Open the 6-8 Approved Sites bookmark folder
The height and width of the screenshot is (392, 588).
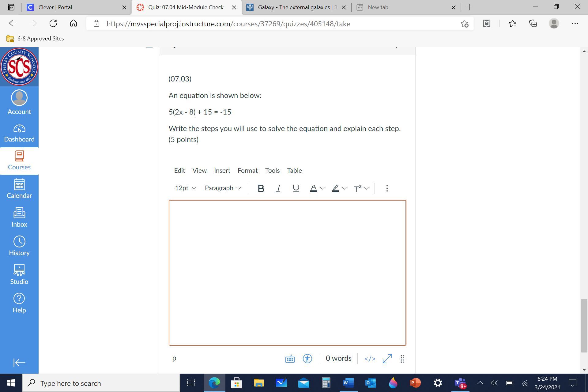pyautogui.click(x=35, y=39)
